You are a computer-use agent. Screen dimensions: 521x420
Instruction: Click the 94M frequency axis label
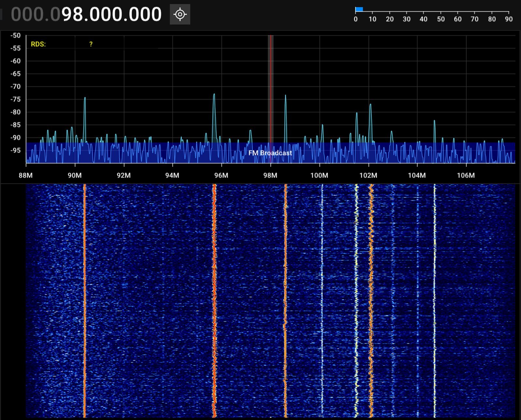172,175
